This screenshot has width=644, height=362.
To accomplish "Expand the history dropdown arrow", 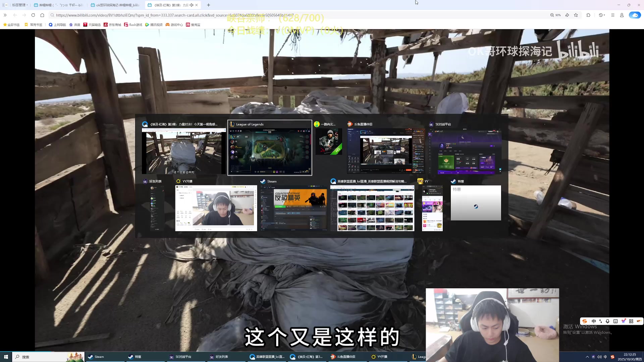I will pyautogui.click(x=604, y=15).
